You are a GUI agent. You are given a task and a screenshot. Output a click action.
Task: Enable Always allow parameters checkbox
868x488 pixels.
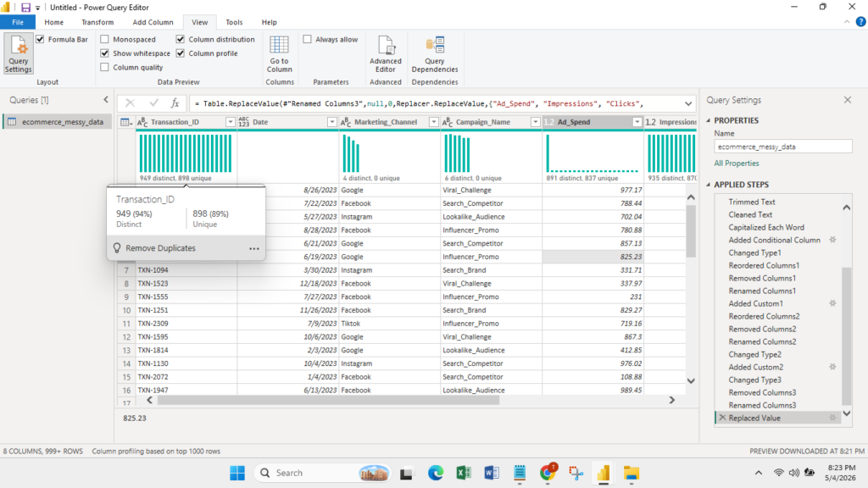point(307,39)
